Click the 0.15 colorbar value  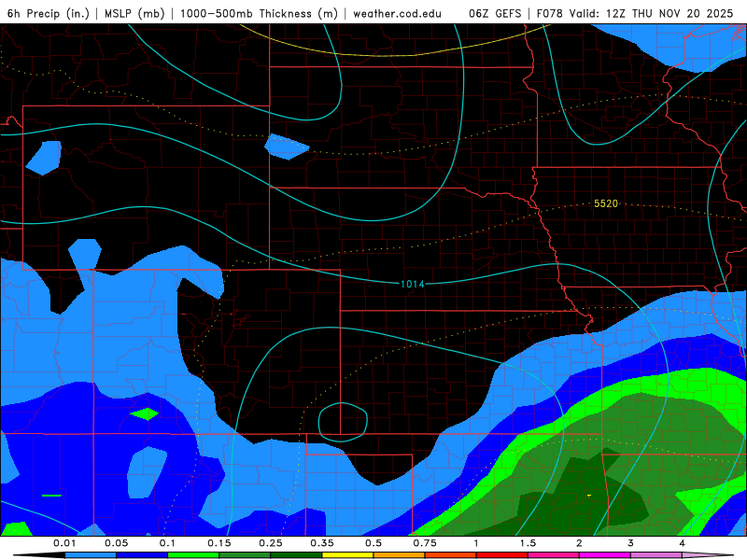pos(219,543)
